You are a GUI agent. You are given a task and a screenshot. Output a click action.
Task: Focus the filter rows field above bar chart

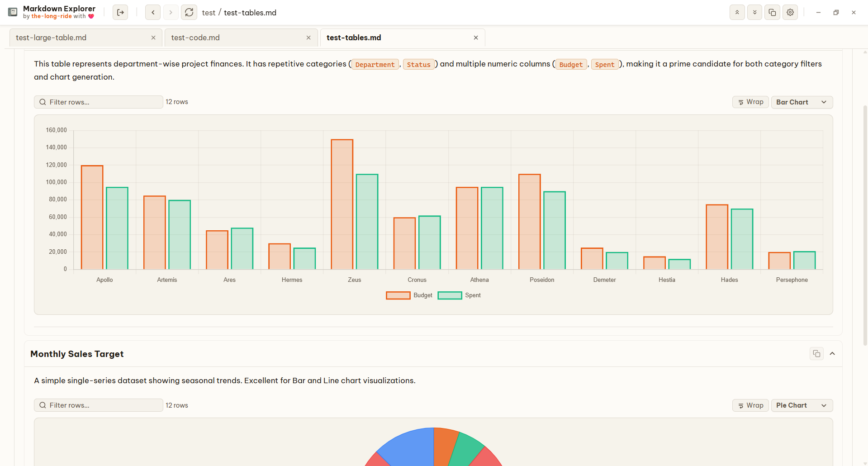coord(99,102)
